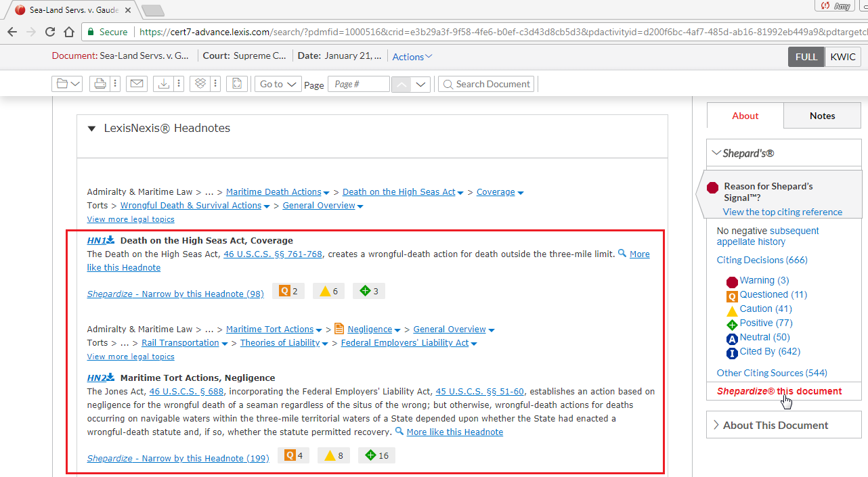Click Shepardize this document link
Image resolution: width=868 pixels, height=477 pixels.
click(x=779, y=391)
